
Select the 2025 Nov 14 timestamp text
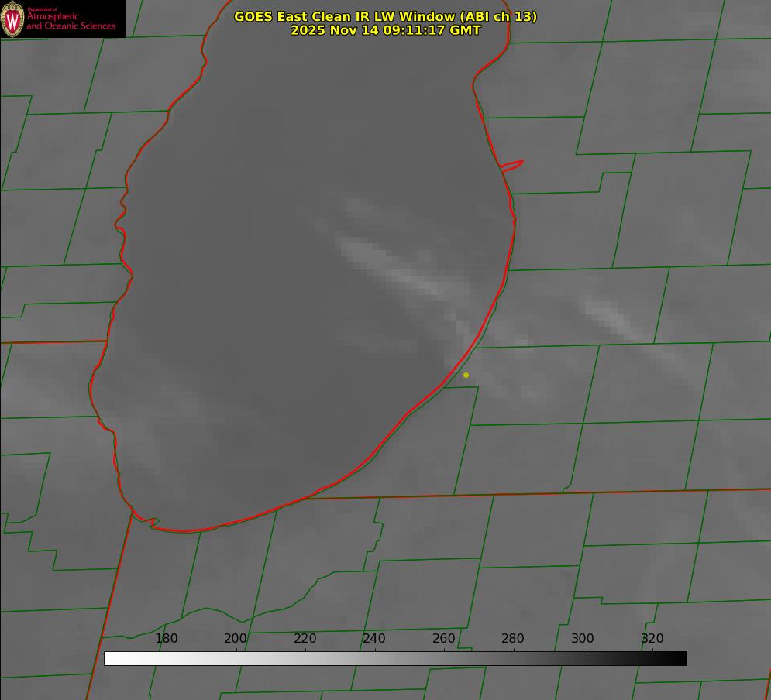pos(385,30)
